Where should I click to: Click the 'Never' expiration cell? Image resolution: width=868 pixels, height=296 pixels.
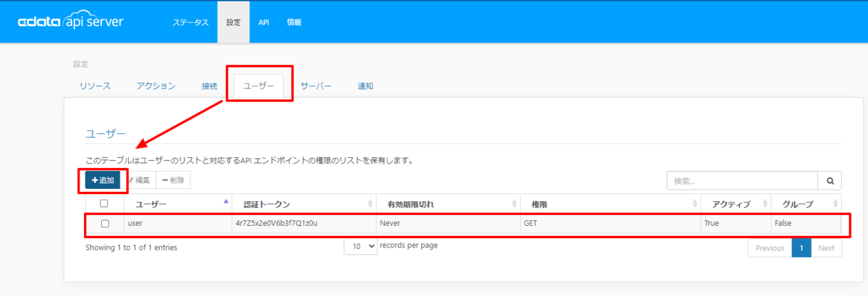447,224
